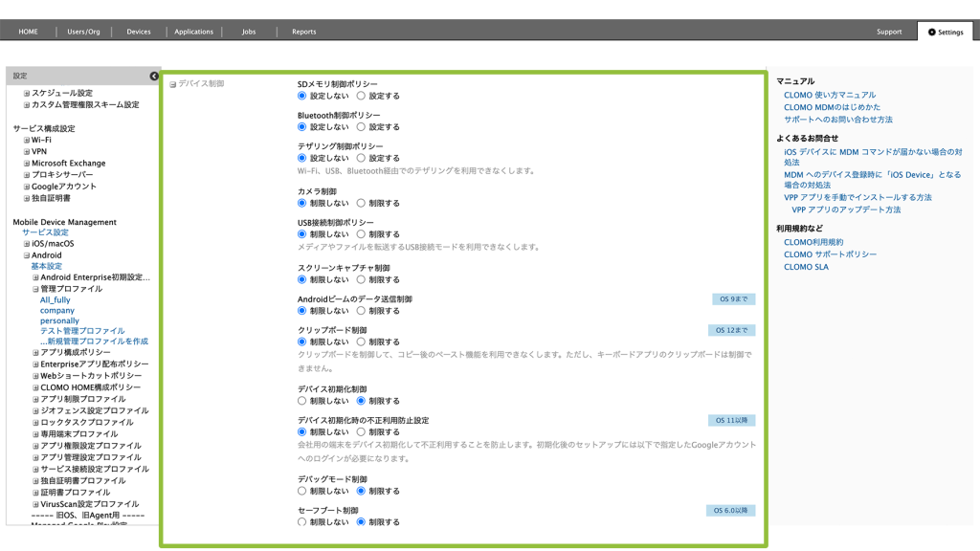Click …新規管理プロファイルを作成 link
Image resolution: width=980 pixels, height=551 pixels.
point(94,342)
